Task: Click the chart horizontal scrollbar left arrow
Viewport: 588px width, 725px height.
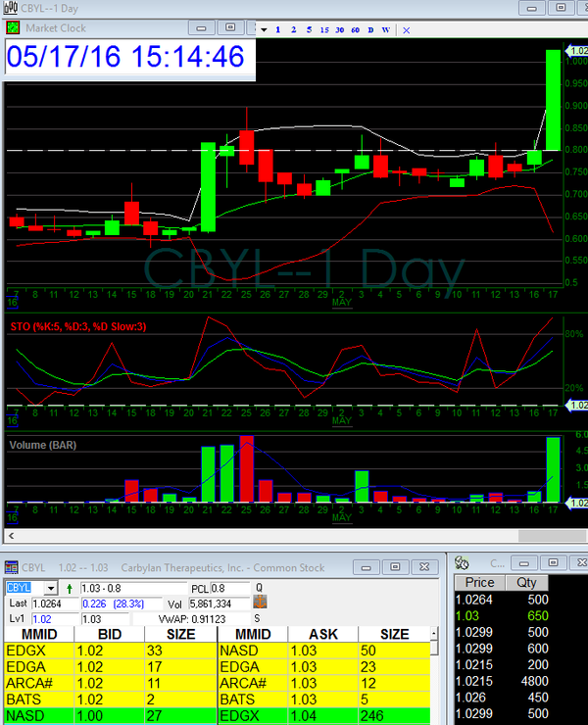Action: (x=11, y=536)
